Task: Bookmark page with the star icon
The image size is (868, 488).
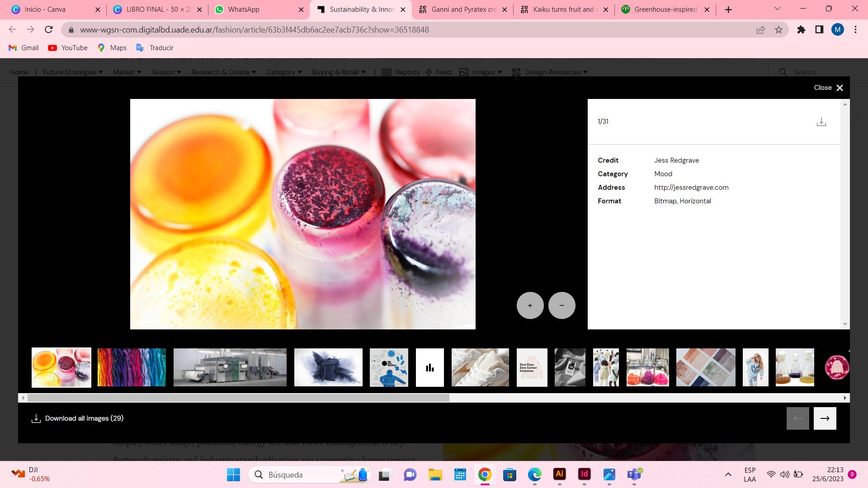Action: [778, 30]
